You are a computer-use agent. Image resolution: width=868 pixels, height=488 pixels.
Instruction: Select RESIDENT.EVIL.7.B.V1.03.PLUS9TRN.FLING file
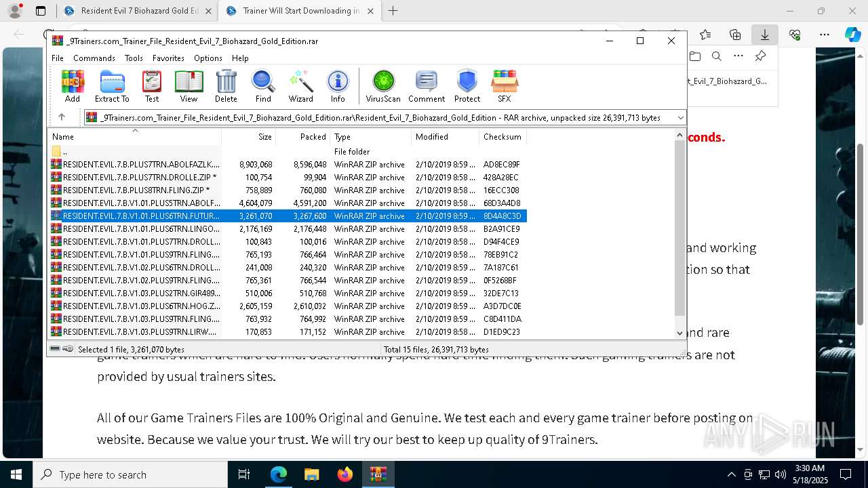pos(288,319)
